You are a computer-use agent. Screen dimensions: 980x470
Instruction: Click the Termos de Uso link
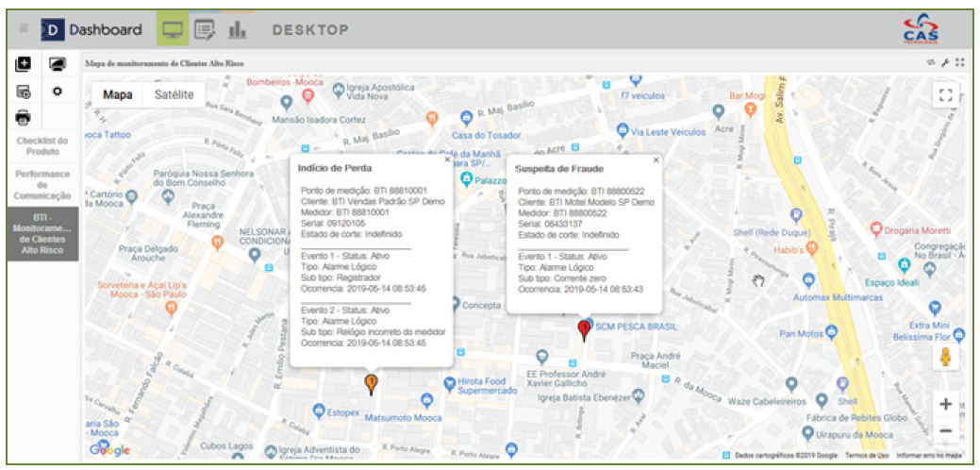point(866,455)
